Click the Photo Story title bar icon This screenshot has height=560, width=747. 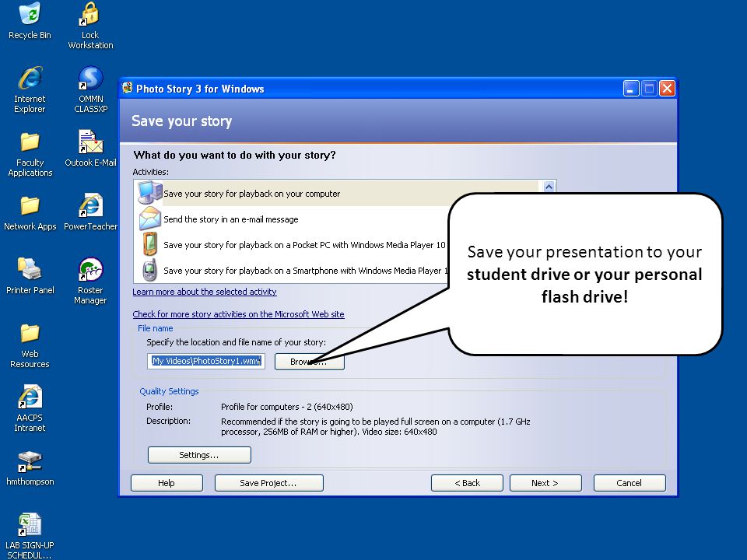pos(127,88)
